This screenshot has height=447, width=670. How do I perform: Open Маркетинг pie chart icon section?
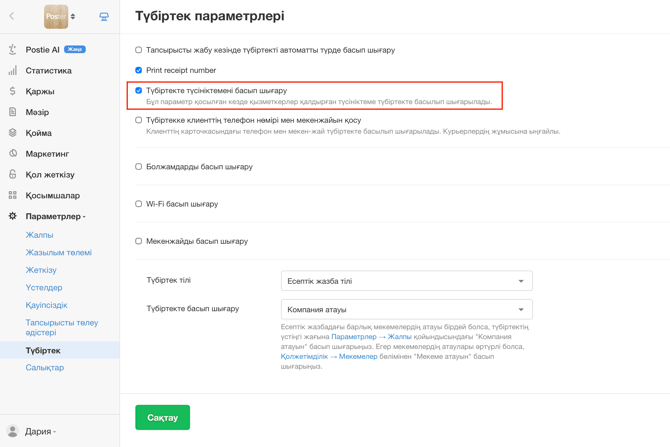(13, 153)
